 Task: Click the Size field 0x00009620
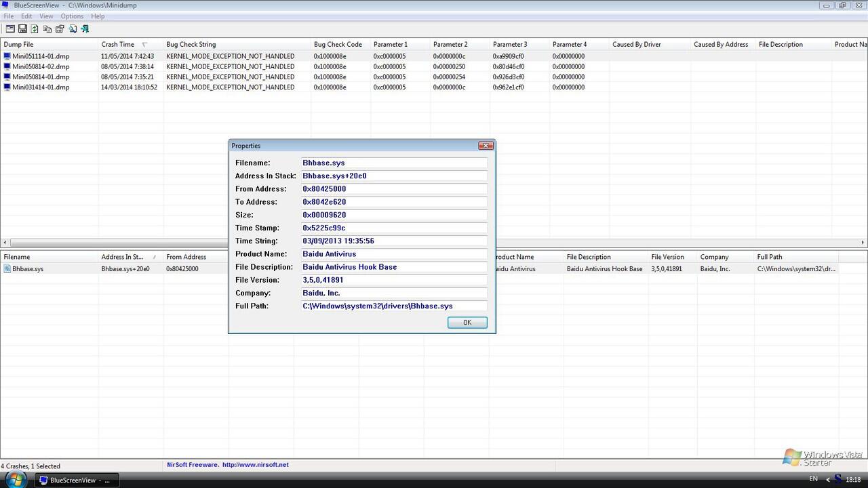pos(394,215)
